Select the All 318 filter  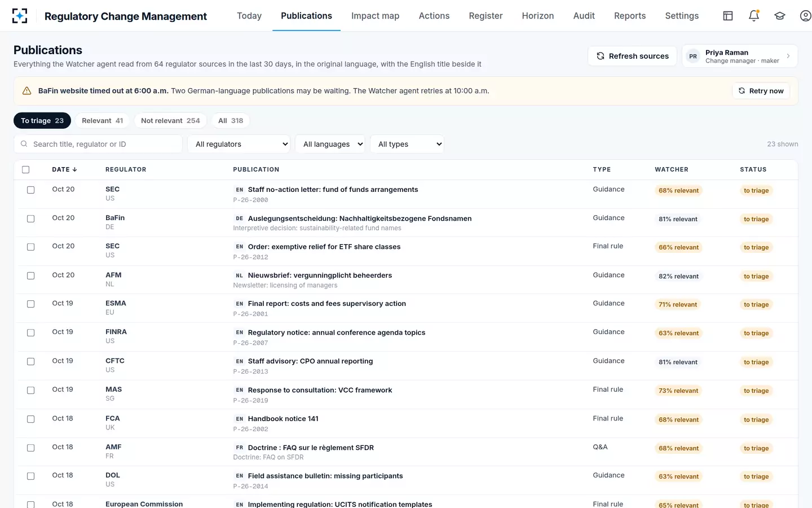coord(231,121)
